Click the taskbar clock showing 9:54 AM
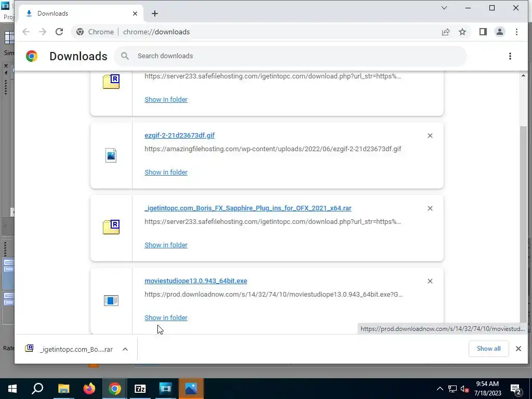 point(487,389)
